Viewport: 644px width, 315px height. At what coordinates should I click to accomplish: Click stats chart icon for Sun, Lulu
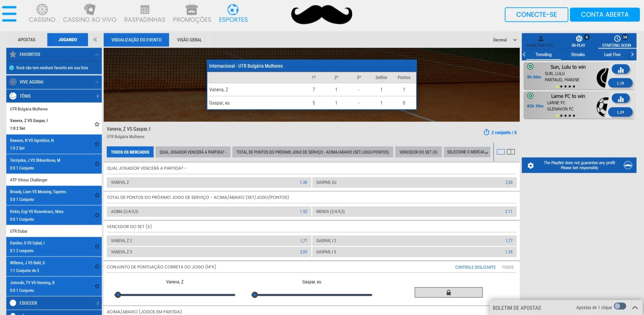(621, 70)
